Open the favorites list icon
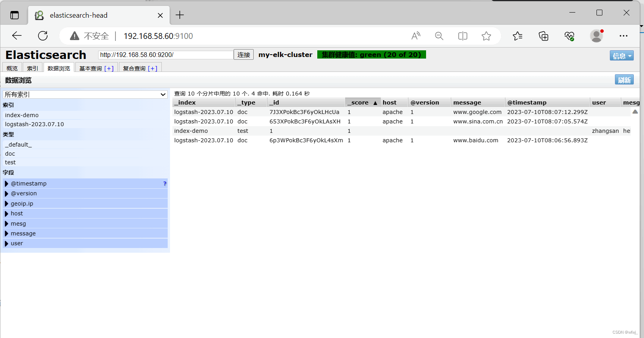 tap(518, 36)
